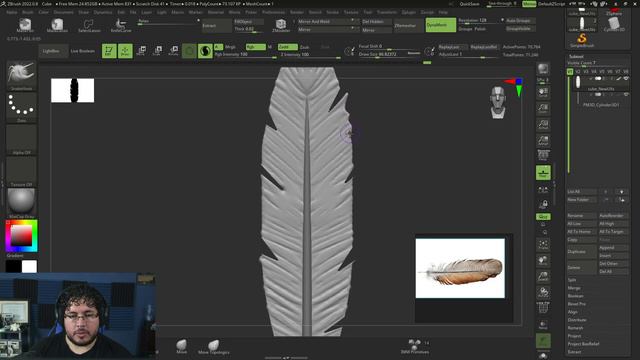This screenshot has width=640, height=360.
Task: Select the IMM Primitives brush icon
Action: click(415, 346)
